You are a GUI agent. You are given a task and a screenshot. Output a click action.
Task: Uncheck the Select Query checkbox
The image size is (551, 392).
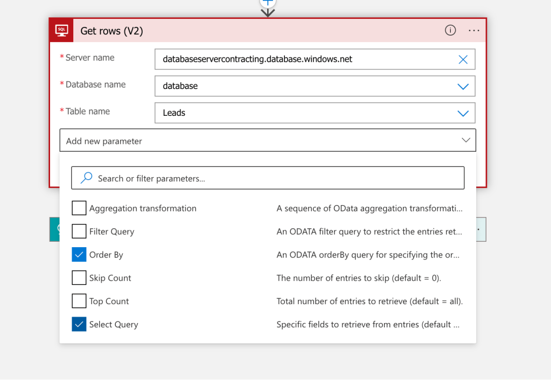pyautogui.click(x=79, y=324)
